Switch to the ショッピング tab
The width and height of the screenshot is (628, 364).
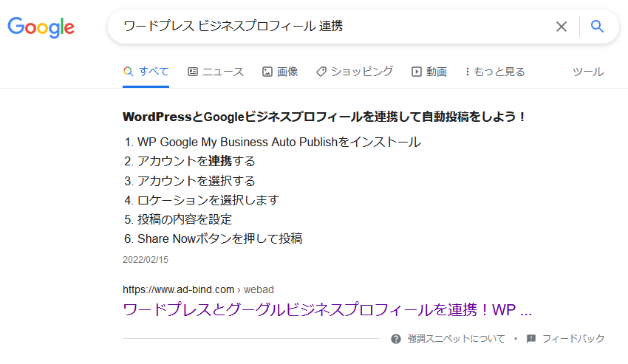coord(355,72)
